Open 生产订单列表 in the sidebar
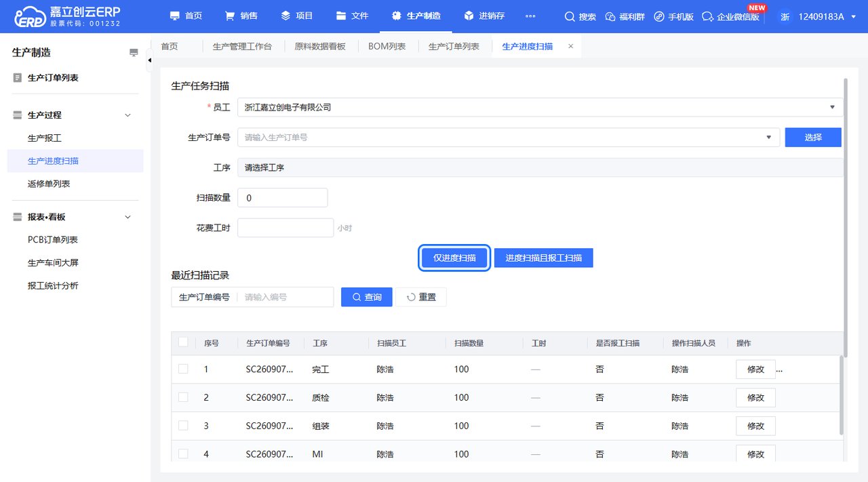Viewport: 868px width, 482px height. click(53, 78)
